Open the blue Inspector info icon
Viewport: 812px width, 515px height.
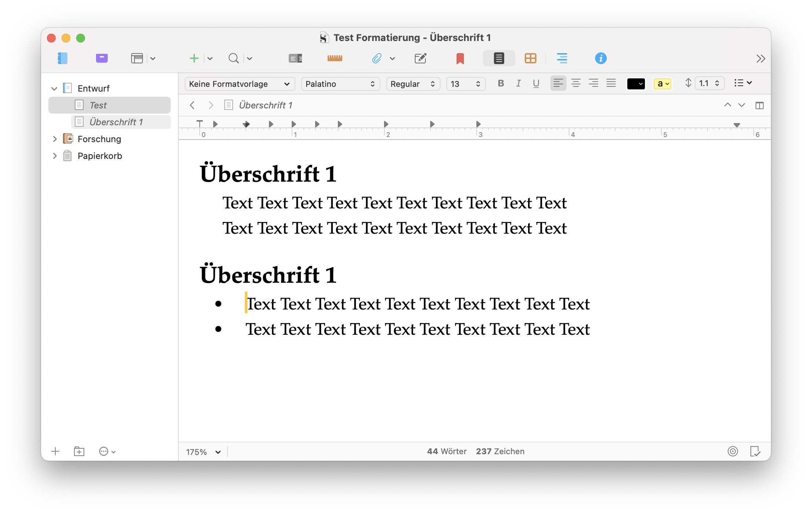click(601, 58)
